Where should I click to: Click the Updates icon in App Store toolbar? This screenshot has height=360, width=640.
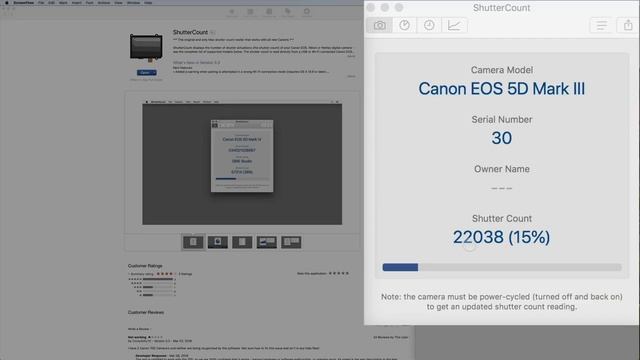click(x=307, y=12)
